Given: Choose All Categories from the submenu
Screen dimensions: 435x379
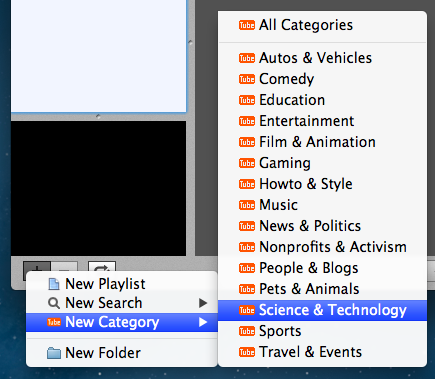Looking at the screenshot, I should (322, 25).
